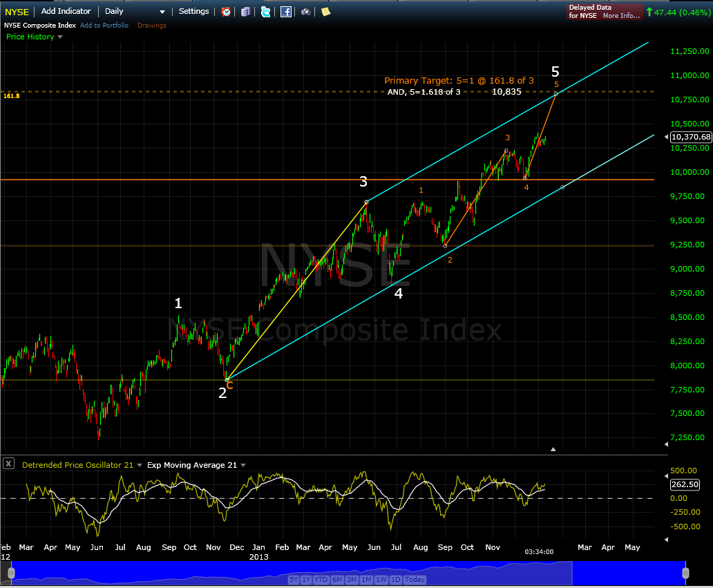Click the white wave 5 label
Viewport: 713px width, 588px height.
tap(555, 71)
